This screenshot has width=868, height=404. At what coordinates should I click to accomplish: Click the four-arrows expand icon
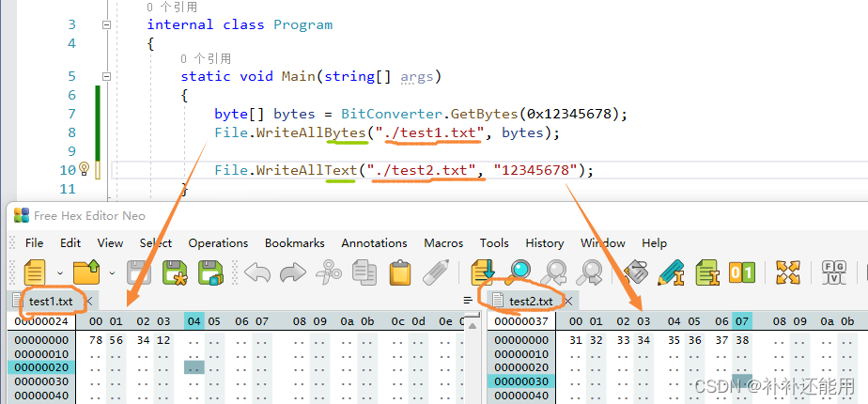point(788,272)
